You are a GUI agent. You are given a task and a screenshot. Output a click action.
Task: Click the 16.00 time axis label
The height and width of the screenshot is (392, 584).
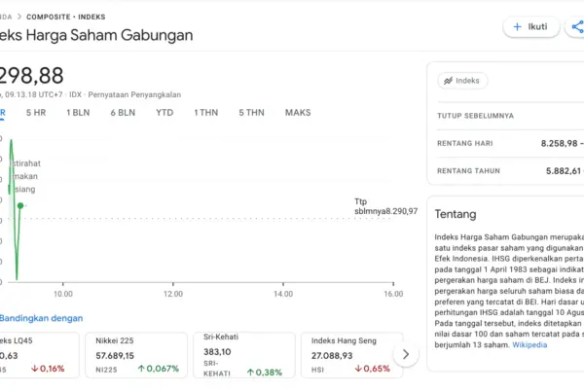point(393,294)
